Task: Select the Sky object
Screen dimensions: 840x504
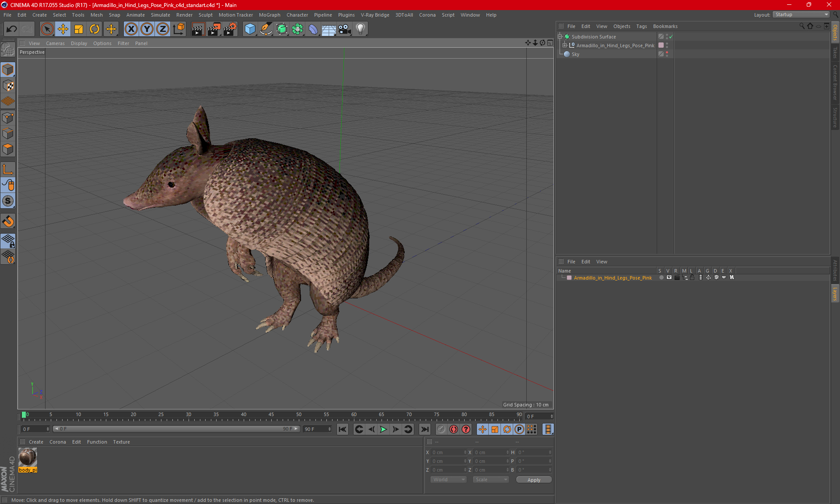Action: click(575, 54)
